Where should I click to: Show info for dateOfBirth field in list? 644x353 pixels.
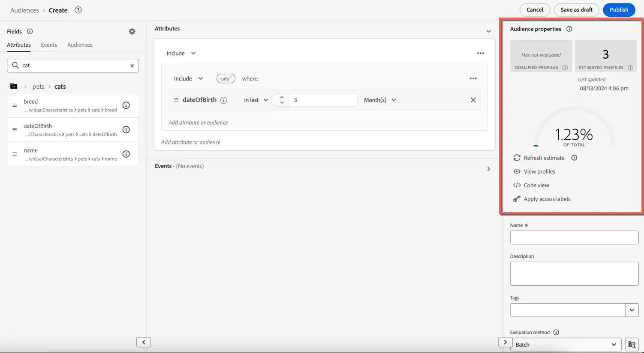(126, 130)
